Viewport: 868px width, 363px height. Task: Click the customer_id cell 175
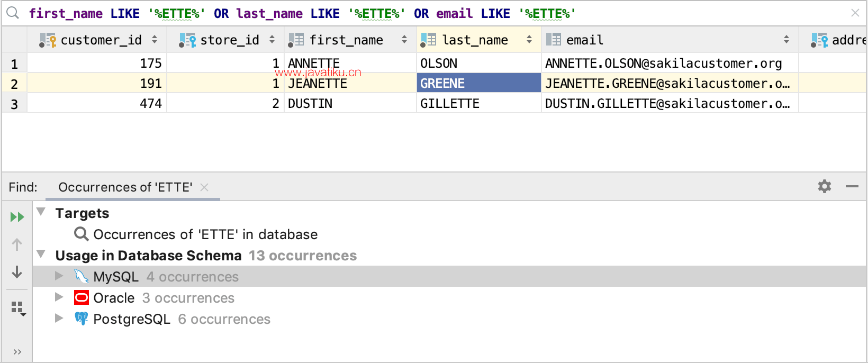point(97,63)
